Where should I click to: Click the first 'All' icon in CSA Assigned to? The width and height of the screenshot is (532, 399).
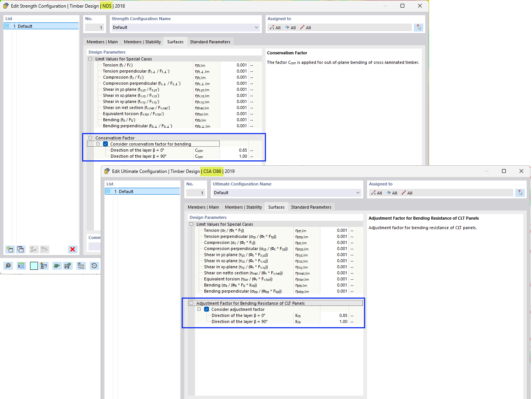(x=377, y=193)
